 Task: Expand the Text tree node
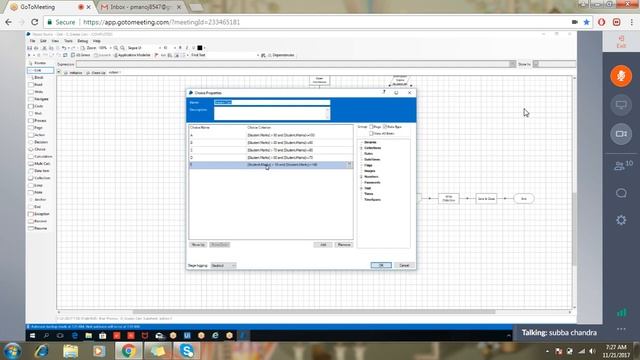coord(361,188)
